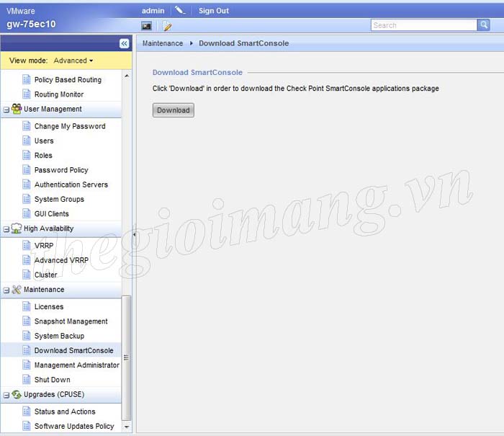Click the notepad with pencil toolbar icon

coord(167,26)
